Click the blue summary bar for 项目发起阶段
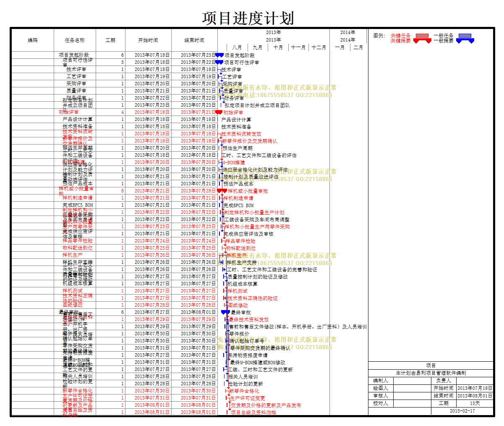Viewport: 504px width, 426px height. coord(219,55)
